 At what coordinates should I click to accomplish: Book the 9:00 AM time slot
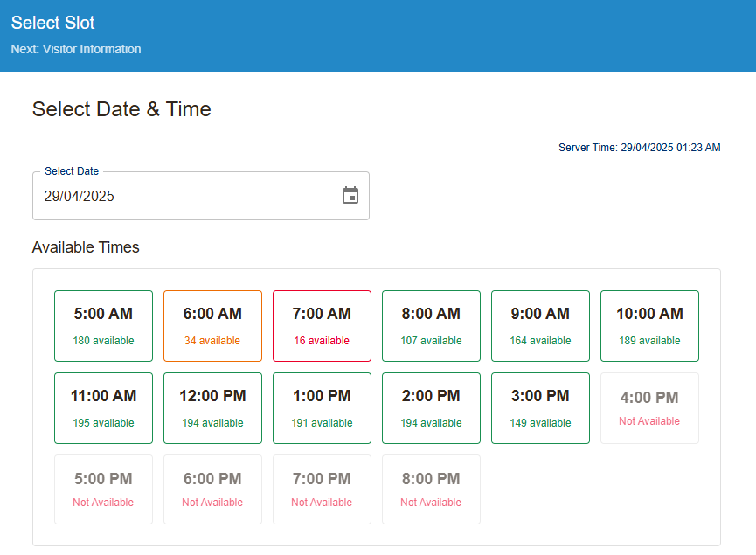click(540, 325)
